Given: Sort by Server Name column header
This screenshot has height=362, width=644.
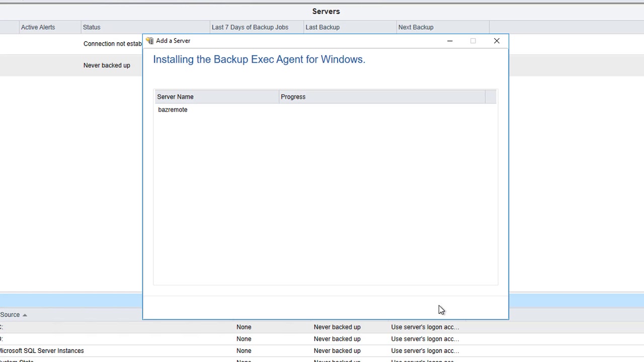Looking at the screenshot, I should point(217,97).
